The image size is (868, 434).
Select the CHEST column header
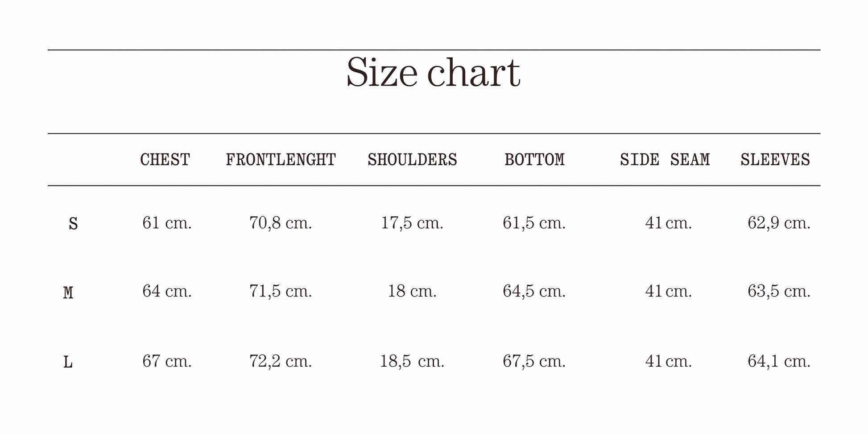(165, 160)
